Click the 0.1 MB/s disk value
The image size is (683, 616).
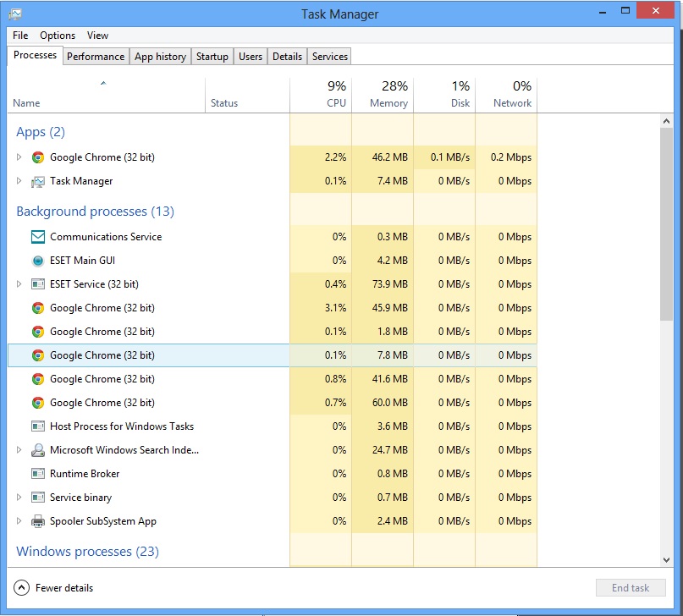click(450, 157)
